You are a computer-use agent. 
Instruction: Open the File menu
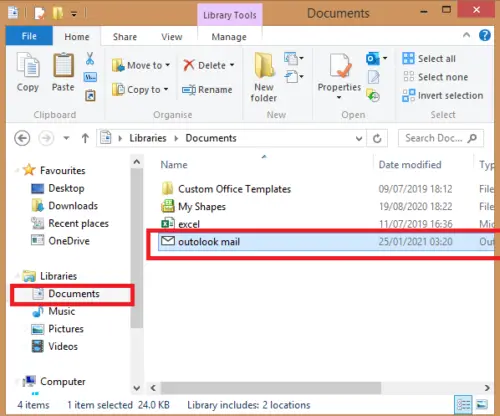29,36
